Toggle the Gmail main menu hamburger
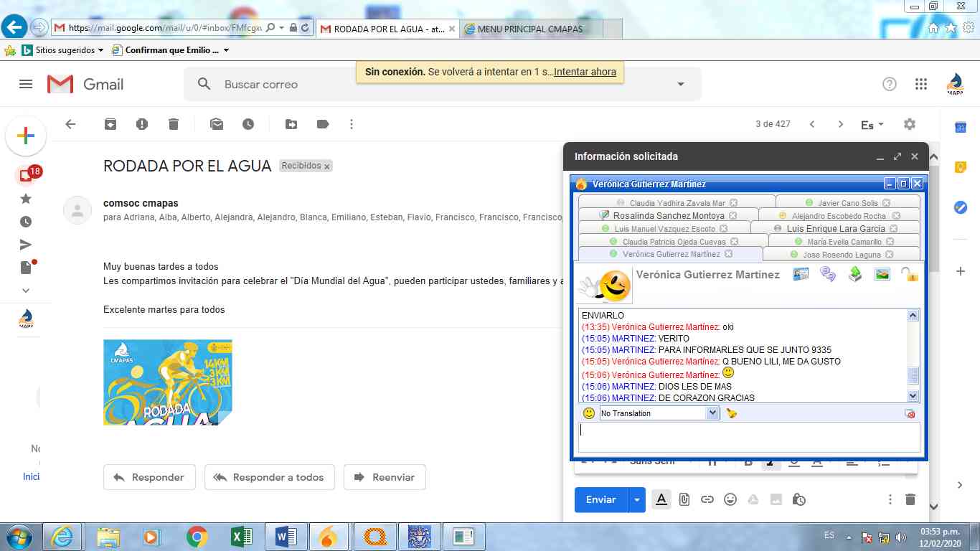 click(26, 84)
